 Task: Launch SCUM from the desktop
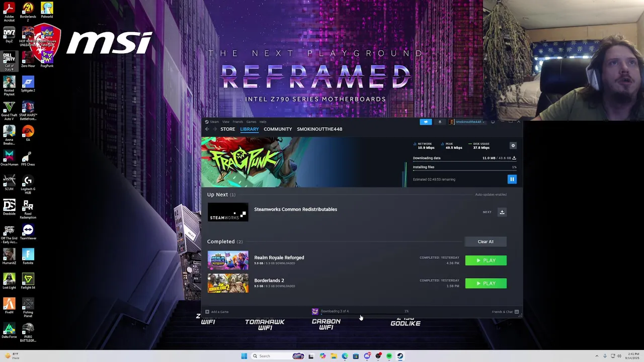point(9,183)
